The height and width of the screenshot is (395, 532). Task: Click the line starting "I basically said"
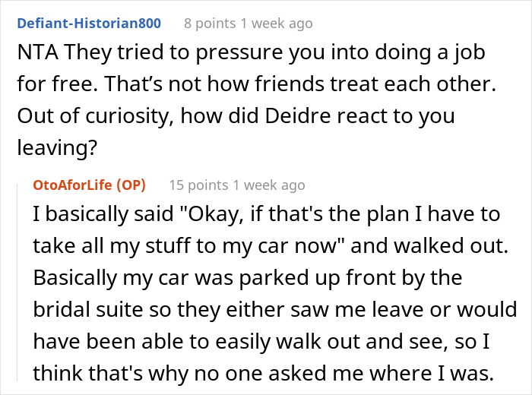click(x=266, y=214)
